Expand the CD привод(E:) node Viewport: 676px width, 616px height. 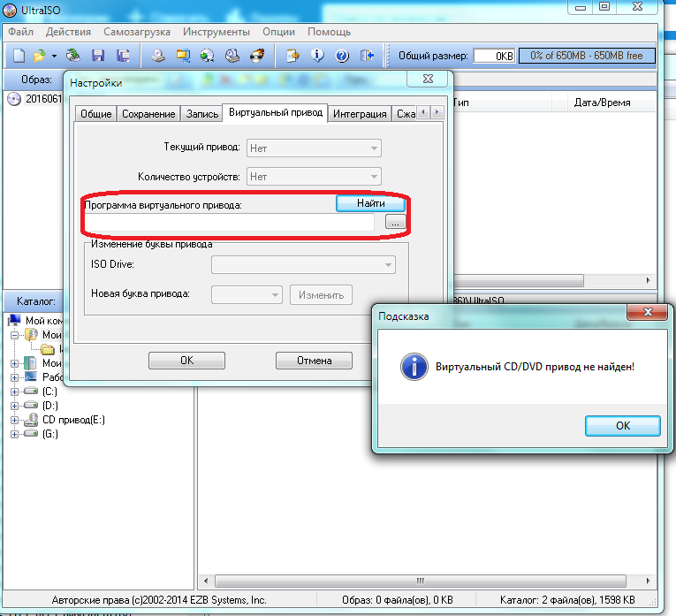tap(15, 421)
